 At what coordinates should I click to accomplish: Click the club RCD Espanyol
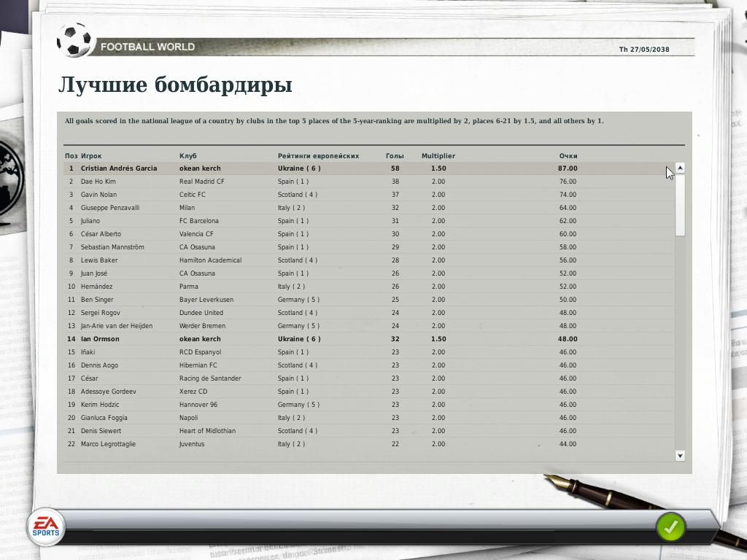pyautogui.click(x=200, y=352)
